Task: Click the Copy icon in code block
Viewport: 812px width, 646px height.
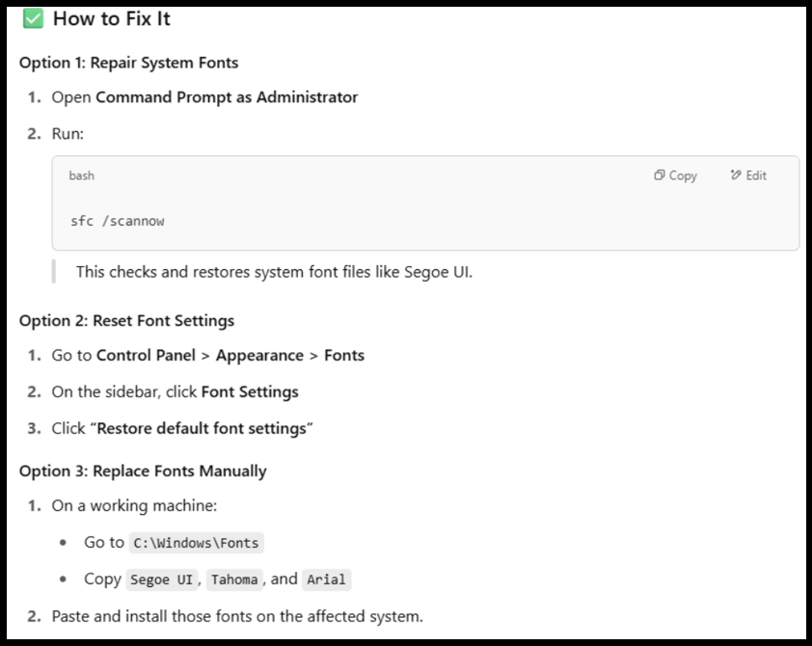Action: (659, 175)
